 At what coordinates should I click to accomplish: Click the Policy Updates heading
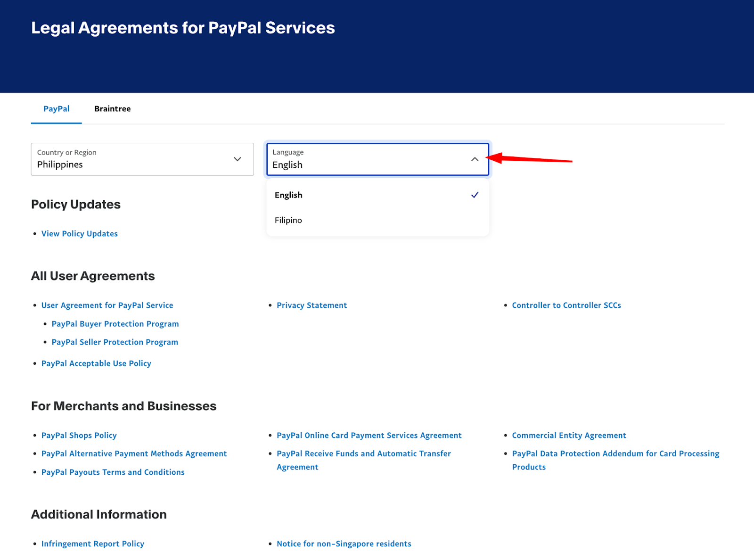coord(76,205)
